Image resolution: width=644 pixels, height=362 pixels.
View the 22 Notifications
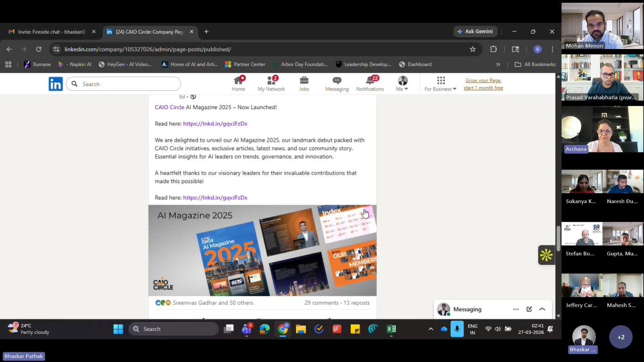pyautogui.click(x=370, y=84)
